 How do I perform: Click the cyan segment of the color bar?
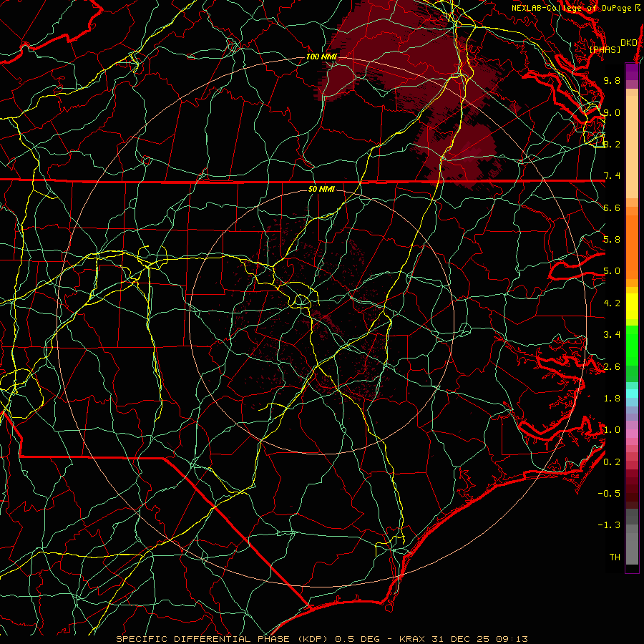click(x=632, y=394)
